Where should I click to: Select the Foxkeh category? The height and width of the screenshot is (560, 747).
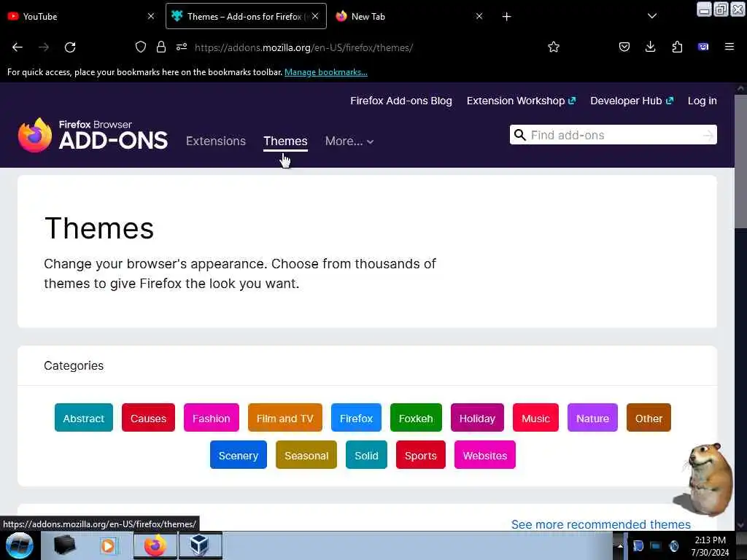416,418
